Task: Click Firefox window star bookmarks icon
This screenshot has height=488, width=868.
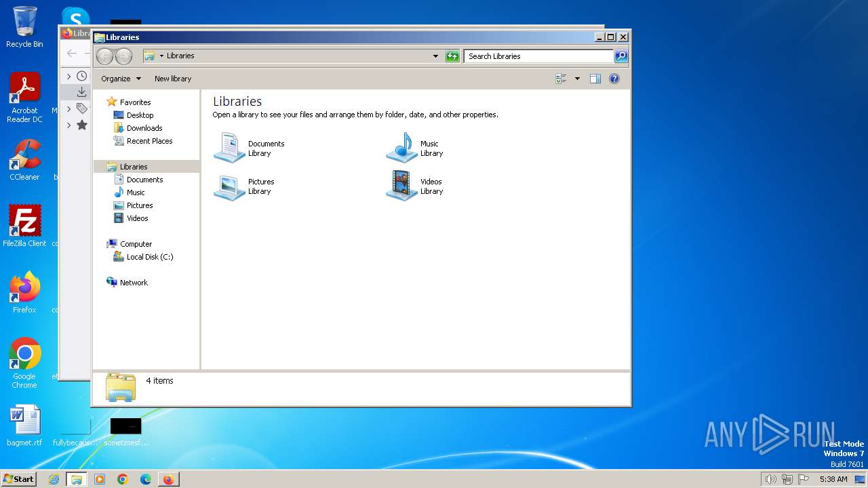Action: 82,125
